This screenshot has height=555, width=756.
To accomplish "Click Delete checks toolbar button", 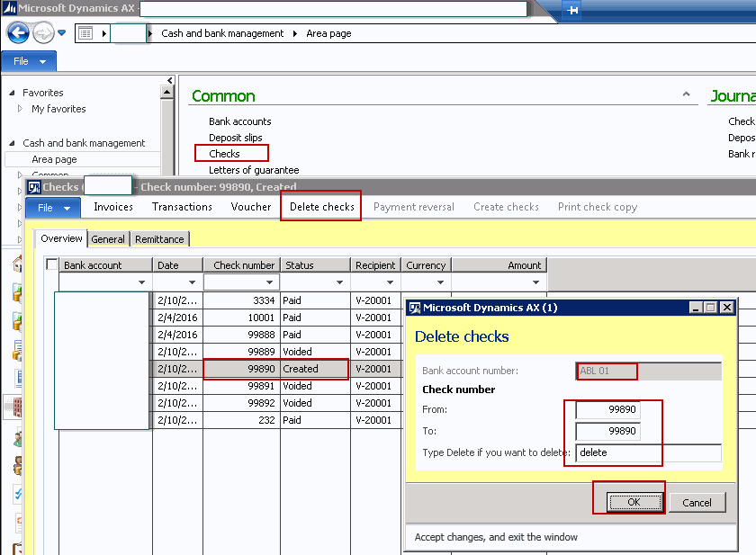I will tap(321, 207).
